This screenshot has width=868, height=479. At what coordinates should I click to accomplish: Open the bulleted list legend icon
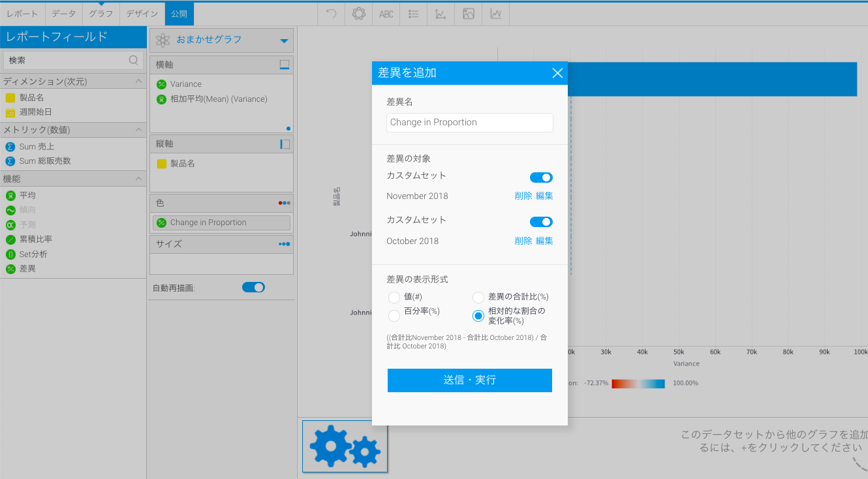tap(413, 14)
